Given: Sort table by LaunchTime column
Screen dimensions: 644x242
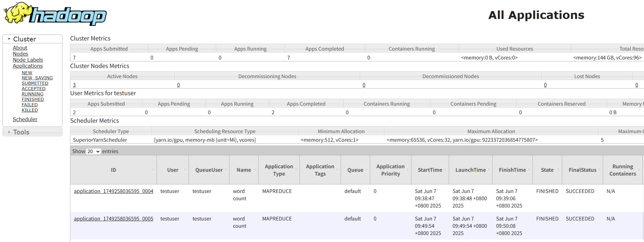Looking at the screenshot, I should point(470,170).
